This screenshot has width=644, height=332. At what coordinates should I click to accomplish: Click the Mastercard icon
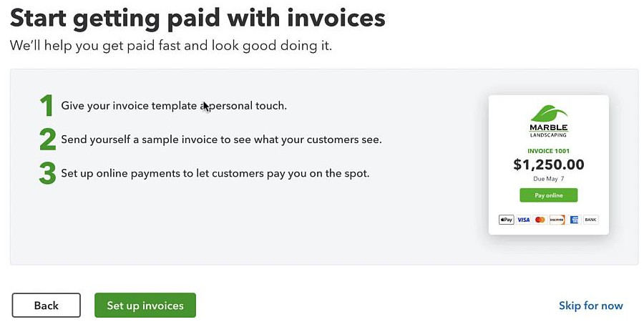(540, 220)
